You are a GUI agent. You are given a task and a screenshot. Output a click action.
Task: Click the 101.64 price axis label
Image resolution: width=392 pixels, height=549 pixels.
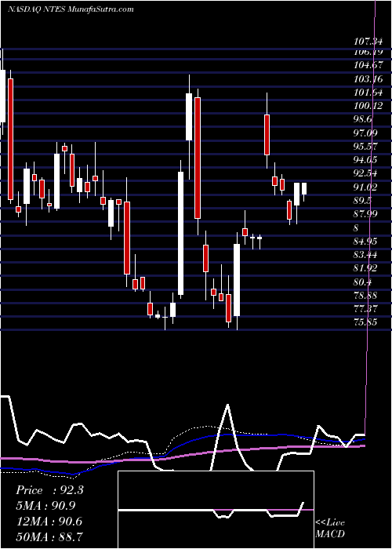pyautogui.click(x=368, y=93)
